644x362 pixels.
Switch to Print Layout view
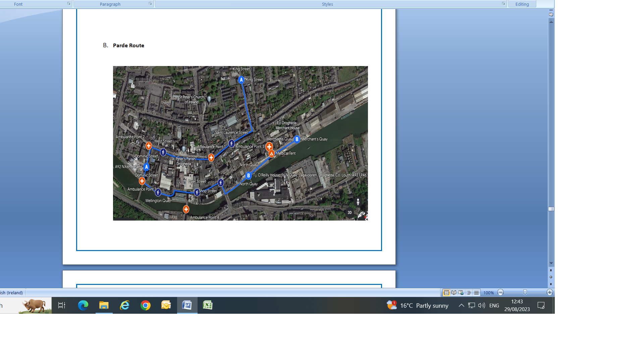pos(446,293)
